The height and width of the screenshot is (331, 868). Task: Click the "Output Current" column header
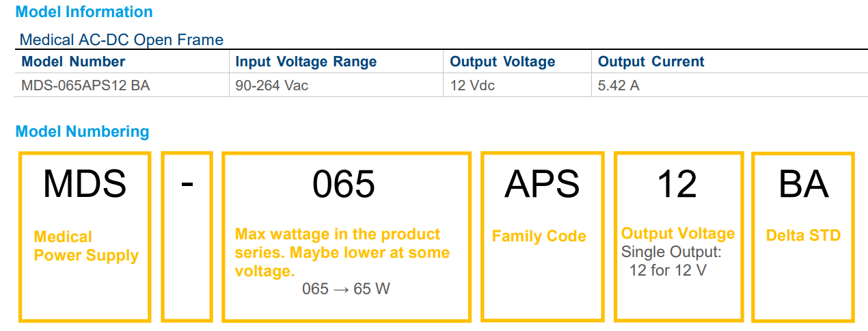point(651,62)
